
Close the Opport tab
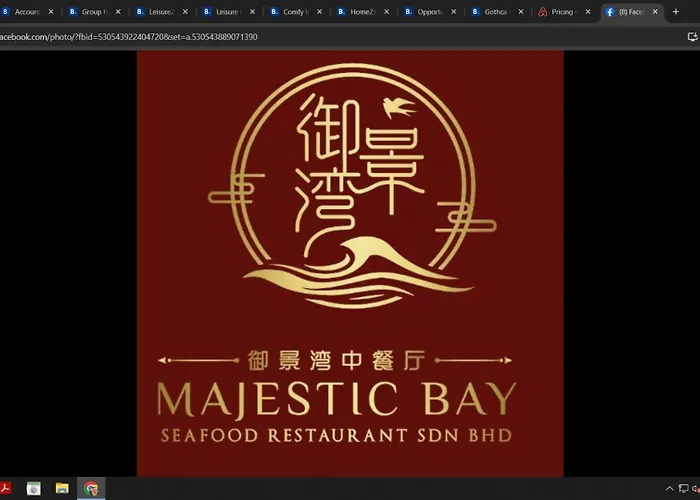[x=454, y=12]
